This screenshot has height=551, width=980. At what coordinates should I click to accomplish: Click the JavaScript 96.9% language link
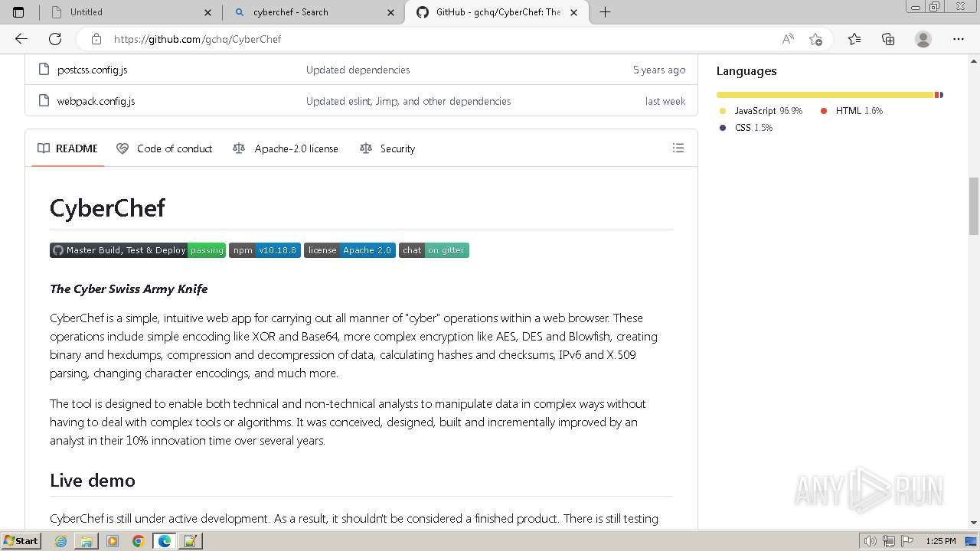pyautogui.click(x=761, y=111)
